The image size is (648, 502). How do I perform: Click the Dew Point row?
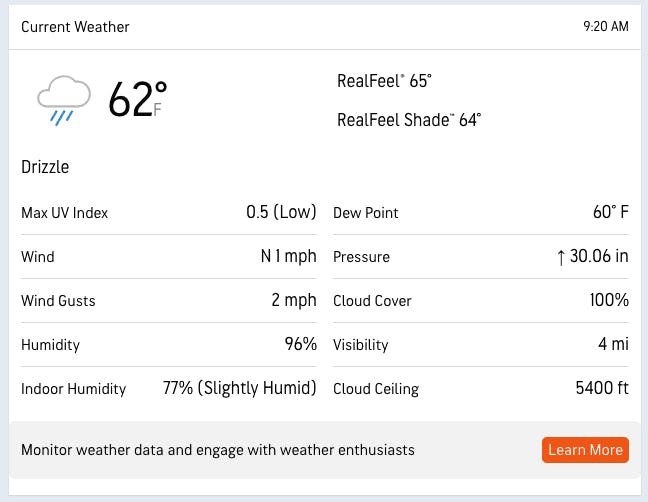tap(480, 213)
